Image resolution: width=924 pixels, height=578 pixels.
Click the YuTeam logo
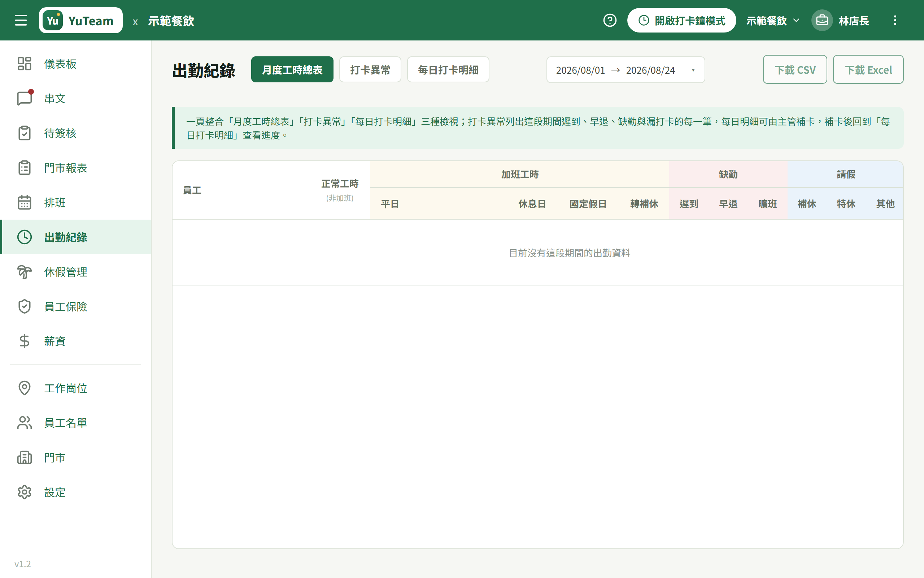80,20
